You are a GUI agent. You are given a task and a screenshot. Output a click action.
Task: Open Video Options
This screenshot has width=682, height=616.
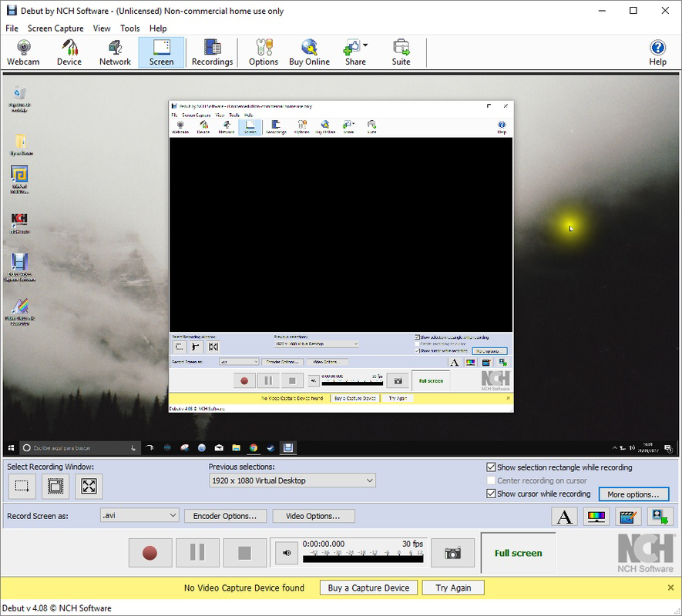coord(313,516)
